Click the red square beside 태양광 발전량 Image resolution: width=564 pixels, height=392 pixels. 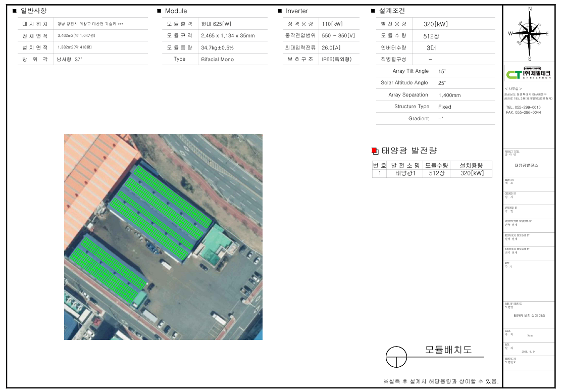(375, 151)
